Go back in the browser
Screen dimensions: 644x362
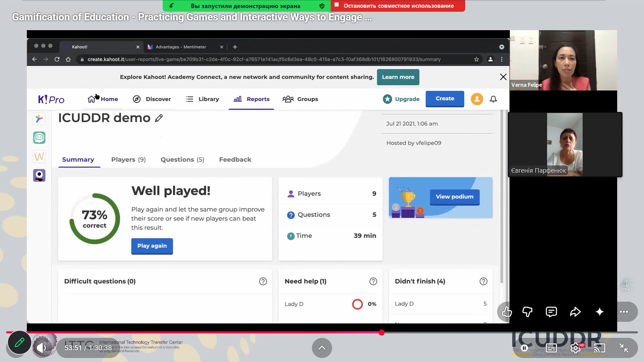pos(35,59)
